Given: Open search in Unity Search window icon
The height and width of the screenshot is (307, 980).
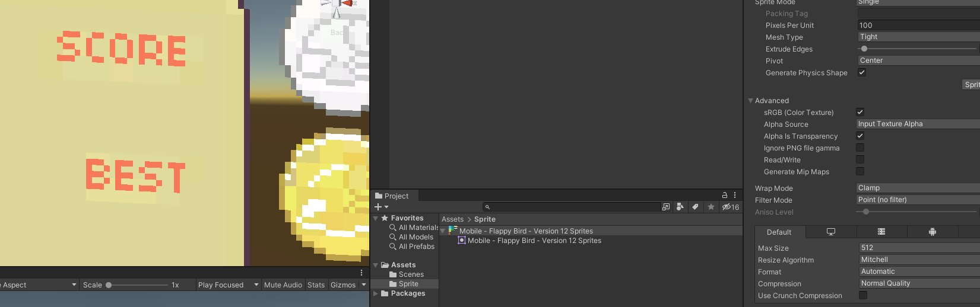Looking at the screenshot, I should click(x=666, y=207).
